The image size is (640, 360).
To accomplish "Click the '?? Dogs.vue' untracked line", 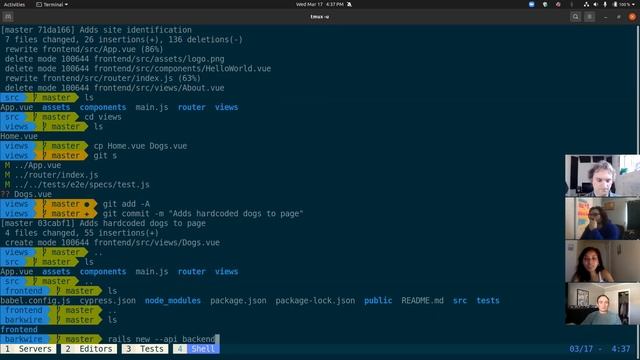I will click(26, 194).
